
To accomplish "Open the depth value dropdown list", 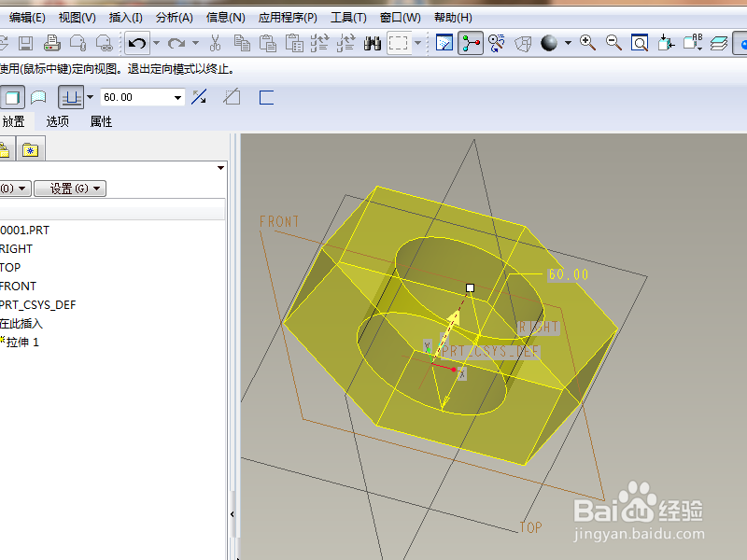I will pos(177,98).
